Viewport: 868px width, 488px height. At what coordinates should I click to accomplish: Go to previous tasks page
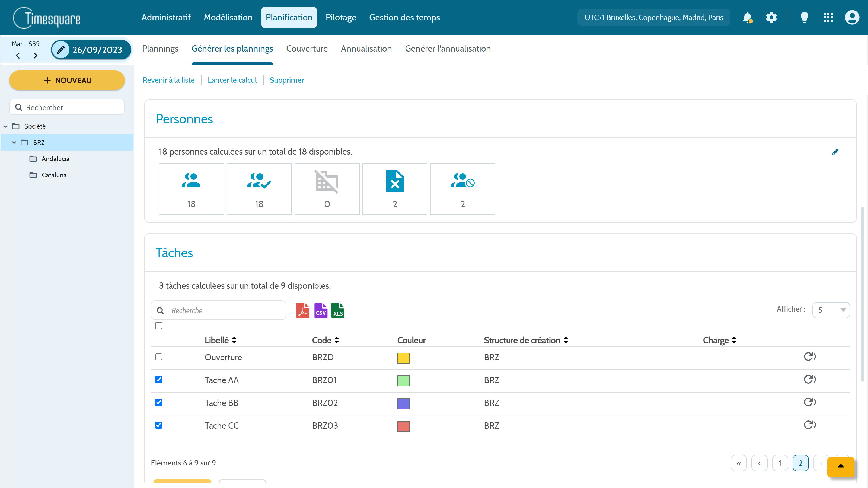click(759, 463)
